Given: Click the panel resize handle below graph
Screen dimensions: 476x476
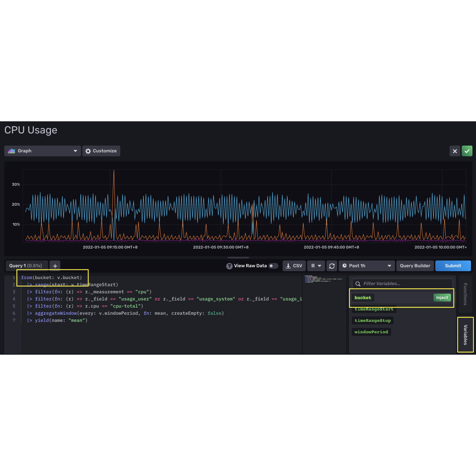Looking at the screenshot, I should coord(238,258).
